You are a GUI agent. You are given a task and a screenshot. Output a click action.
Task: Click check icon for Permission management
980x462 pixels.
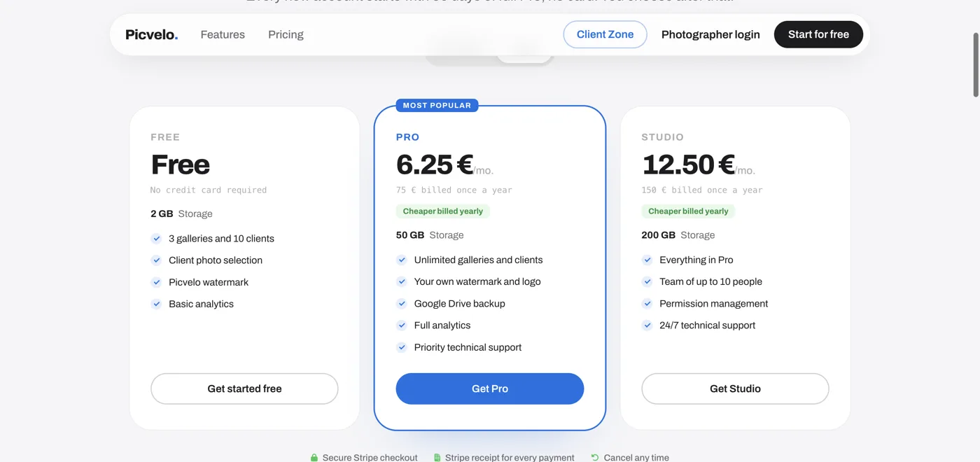pos(647,304)
